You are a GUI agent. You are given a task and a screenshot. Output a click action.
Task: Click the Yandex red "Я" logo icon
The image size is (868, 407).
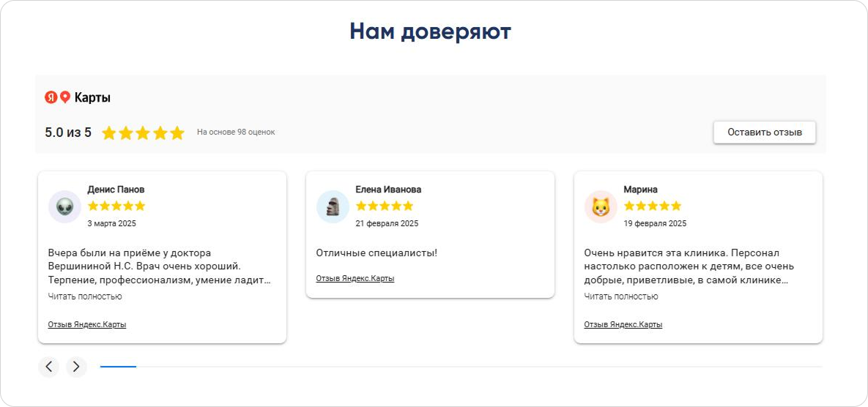pos(51,97)
